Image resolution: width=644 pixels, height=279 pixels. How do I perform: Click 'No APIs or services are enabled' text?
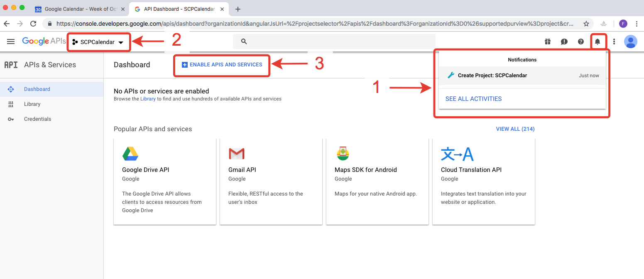pos(162,91)
